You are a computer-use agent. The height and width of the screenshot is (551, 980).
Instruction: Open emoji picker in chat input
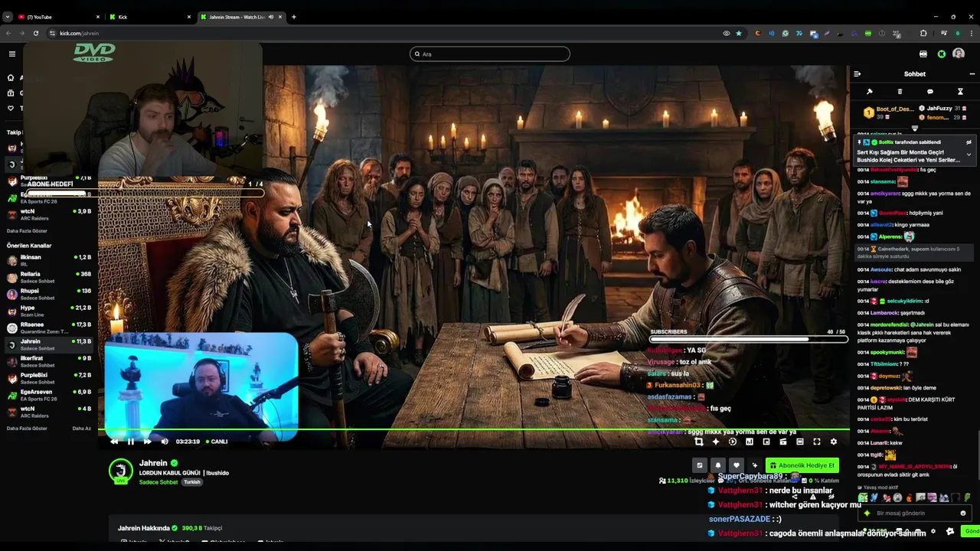pyautogui.click(x=963, y=514)
